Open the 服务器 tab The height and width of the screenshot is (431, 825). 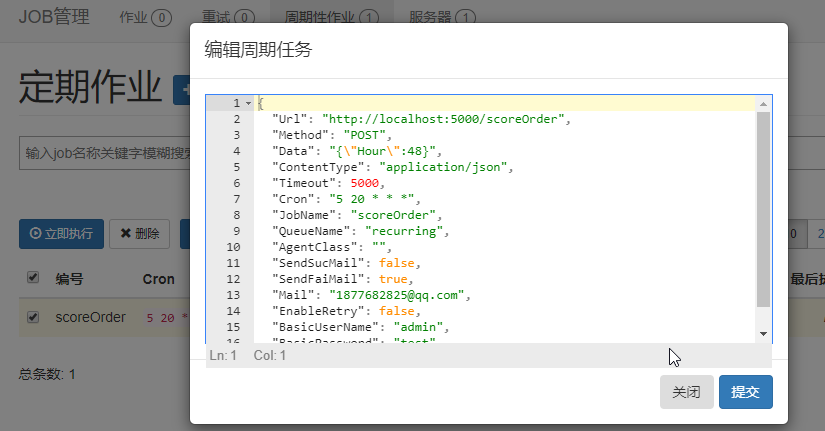(442, 17)
